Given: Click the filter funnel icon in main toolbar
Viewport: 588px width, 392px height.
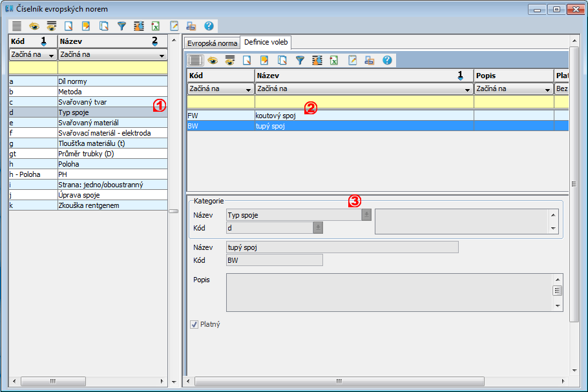Looking at the screenshot, I should pyautogui.click(x=121, y=26).
